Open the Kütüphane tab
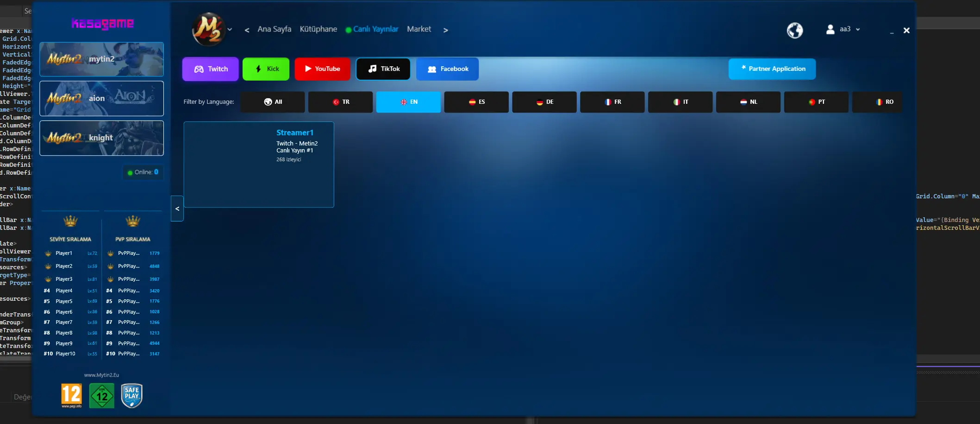This screenshot has width=980, height=424. click(318, 29)
